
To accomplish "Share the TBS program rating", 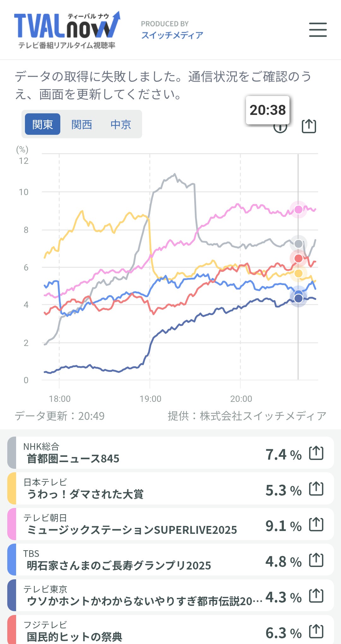I will (316, 560).
